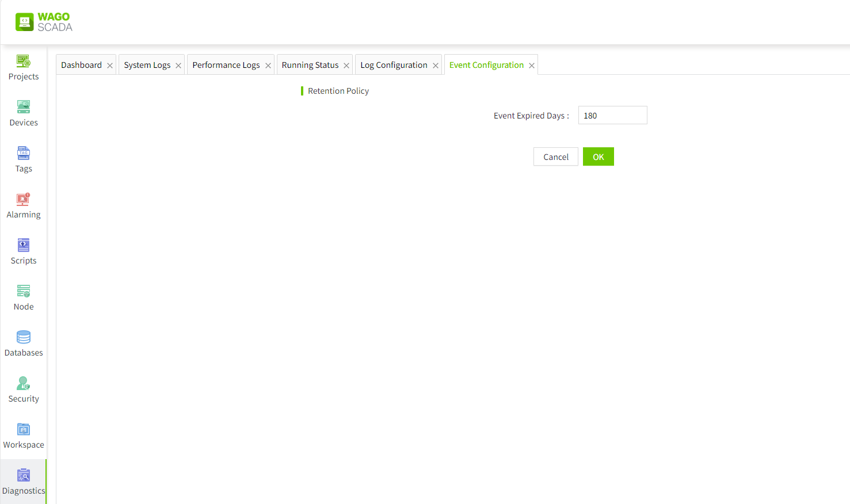
Task: Open the Security sidebar icon
Action: point(24,383)
